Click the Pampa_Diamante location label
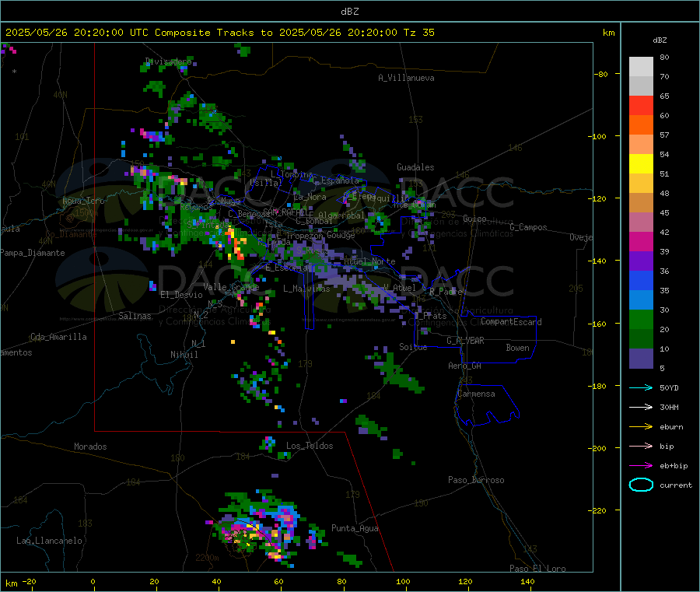 [x=33, y=253]
